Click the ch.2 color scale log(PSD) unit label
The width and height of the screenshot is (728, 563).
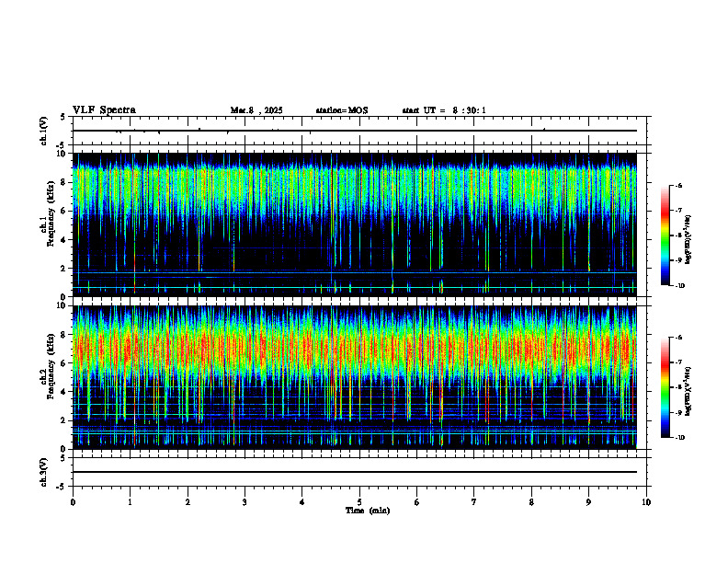click(x=688, y=391)
